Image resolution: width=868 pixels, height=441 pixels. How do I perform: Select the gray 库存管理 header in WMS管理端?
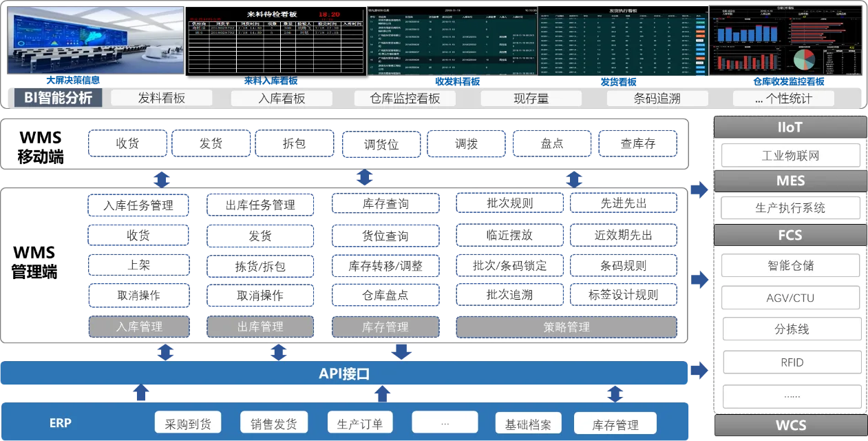pyautogui.click(x=385, y=327)
